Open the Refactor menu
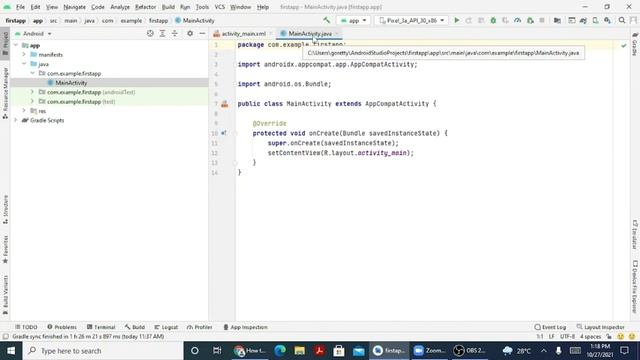Viewport: 640px width, 360px height. point(145,7)
